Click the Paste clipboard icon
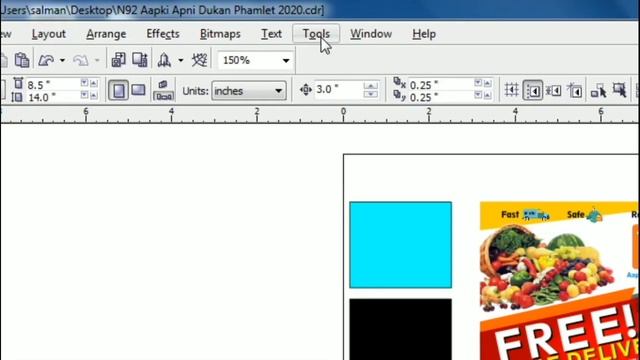 click(22, 60)
